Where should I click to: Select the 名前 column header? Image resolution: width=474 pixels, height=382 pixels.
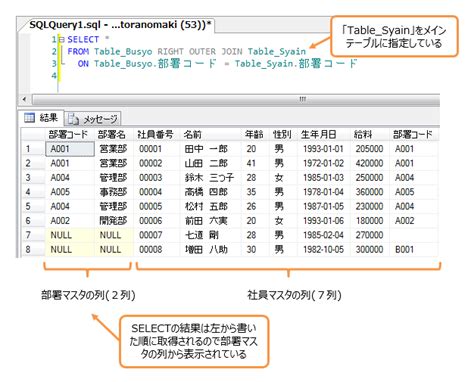pos(211,135)
